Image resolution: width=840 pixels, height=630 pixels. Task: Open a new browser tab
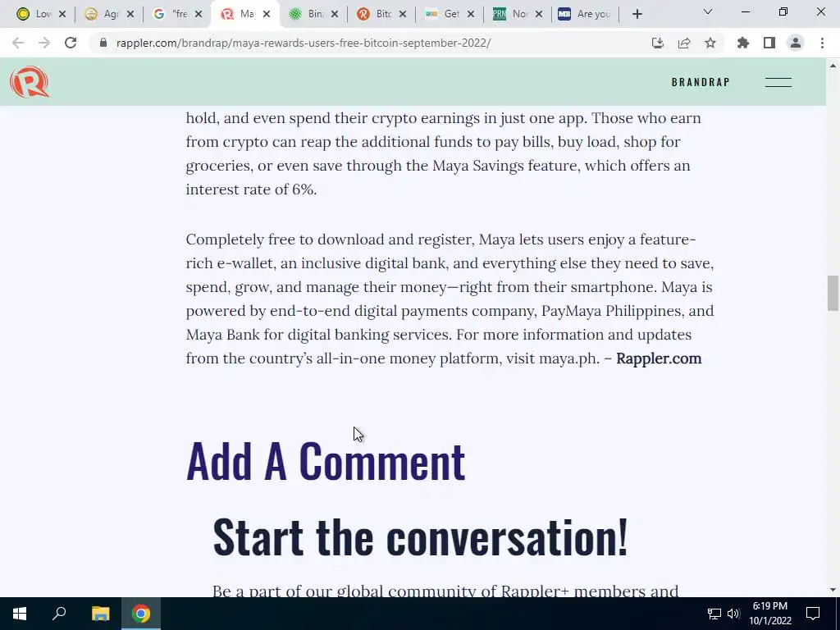coord(637,14)
